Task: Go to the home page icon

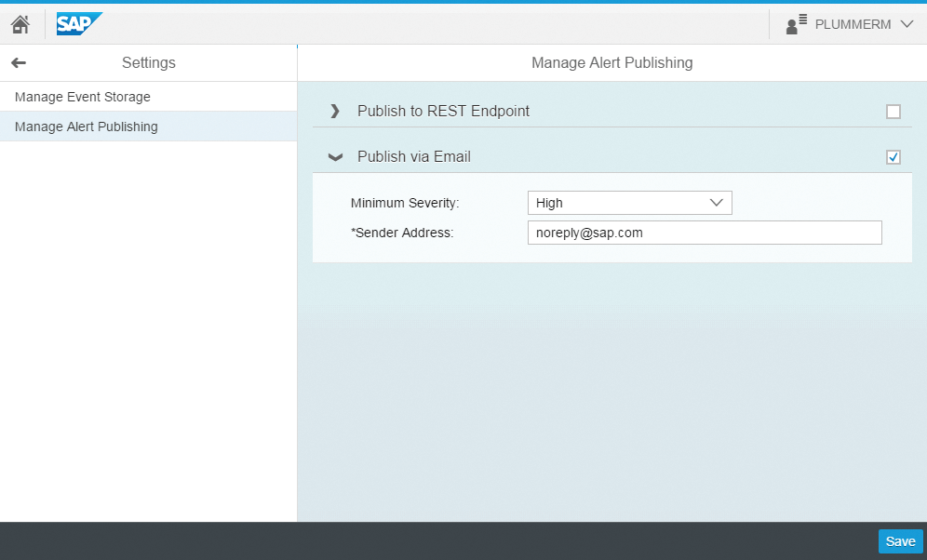Action: 20,24
